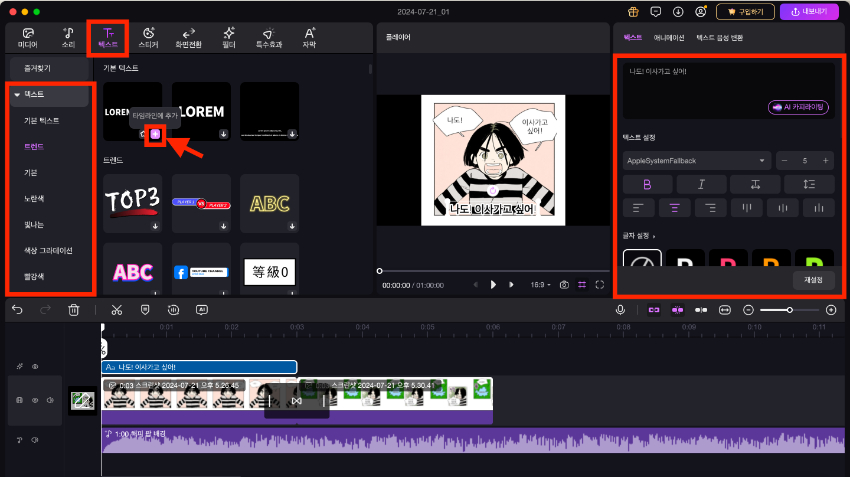
Task: Take a snapshot with the camera icon
Action: click(565, 285)
